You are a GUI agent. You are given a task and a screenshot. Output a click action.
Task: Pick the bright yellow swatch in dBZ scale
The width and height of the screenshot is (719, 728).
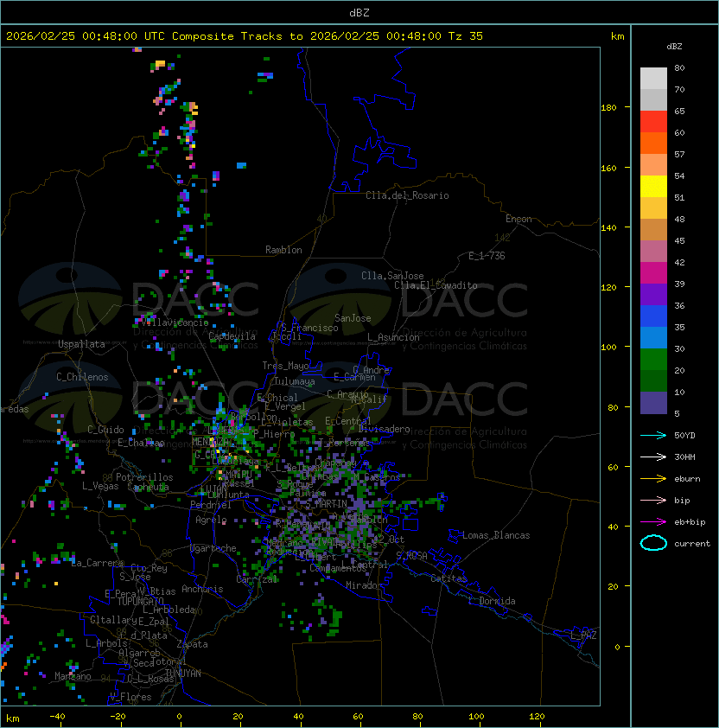coord(653,187)
